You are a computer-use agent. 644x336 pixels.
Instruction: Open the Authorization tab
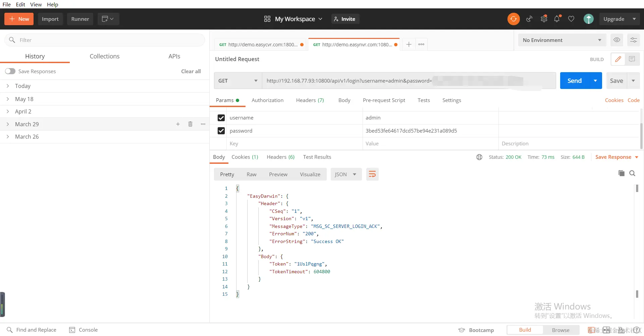pos(267,100)
